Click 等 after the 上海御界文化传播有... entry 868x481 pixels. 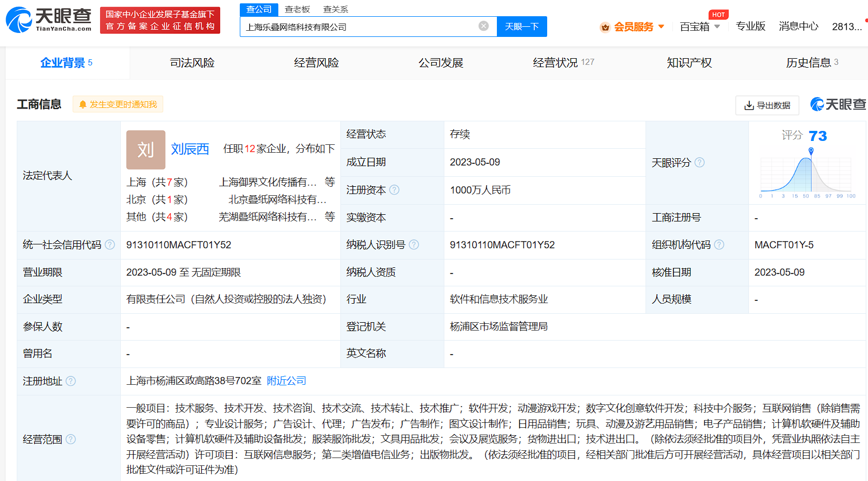pyautogui.click(x=330, y=182)
